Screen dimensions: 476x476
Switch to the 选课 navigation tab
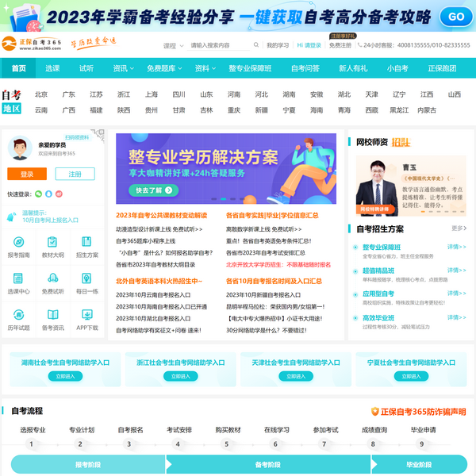[52, 68]
